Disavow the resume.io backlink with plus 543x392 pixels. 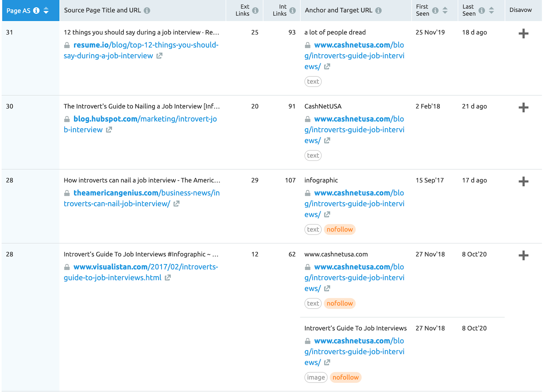tap(523, 34)
